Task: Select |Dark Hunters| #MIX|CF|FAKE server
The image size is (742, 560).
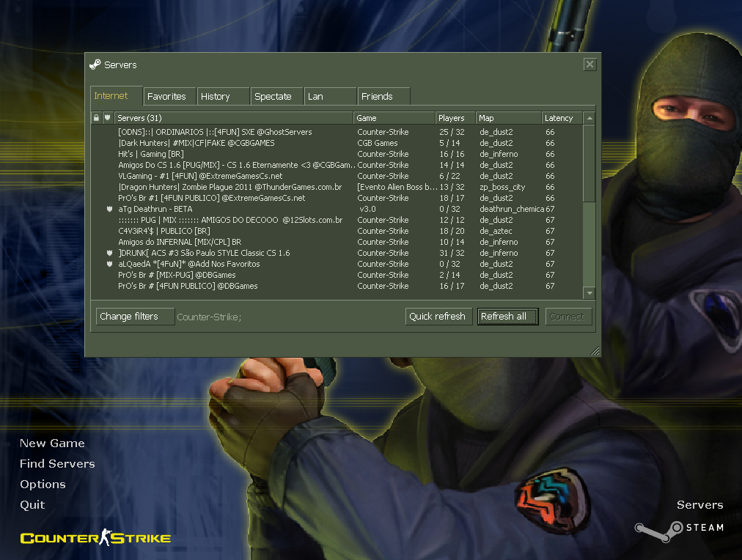Action: click(337, 143)
